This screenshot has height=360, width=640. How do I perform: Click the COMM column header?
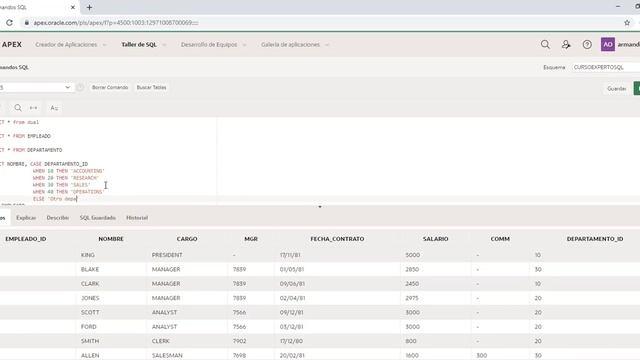(x=500, y=239)
